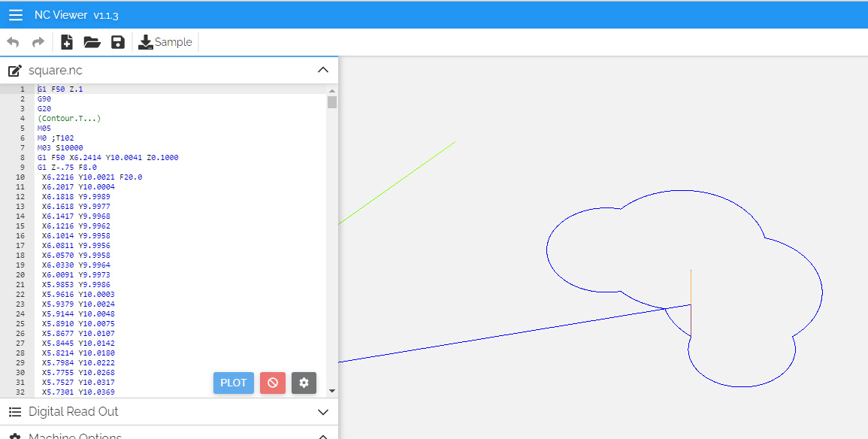Undo the last edit
This screenshot has height=439, width=868.
pos(14,42)
